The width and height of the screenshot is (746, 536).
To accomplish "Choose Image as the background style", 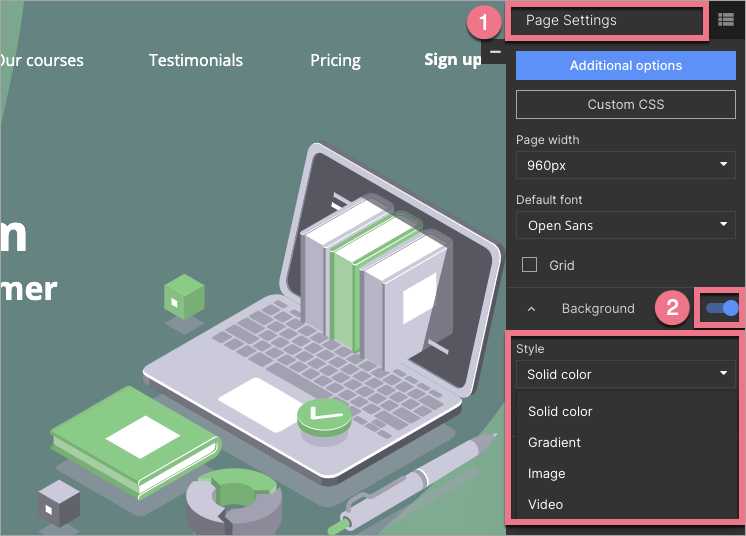I will click(547, 473).
